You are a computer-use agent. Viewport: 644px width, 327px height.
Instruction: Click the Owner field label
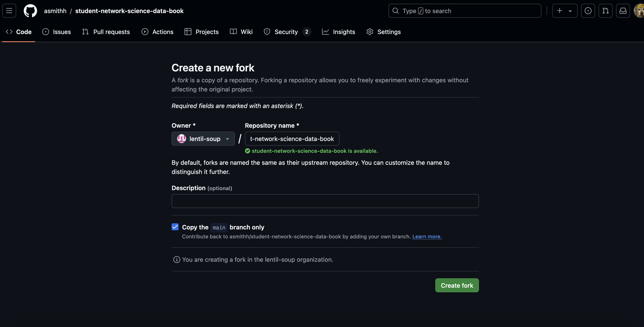(x=184, y=126)
